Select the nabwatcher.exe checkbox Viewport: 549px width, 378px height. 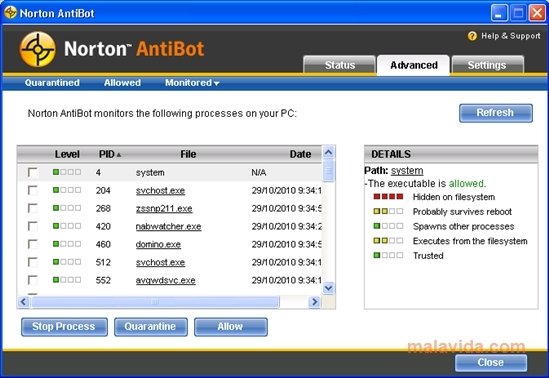tap(33, 226)
